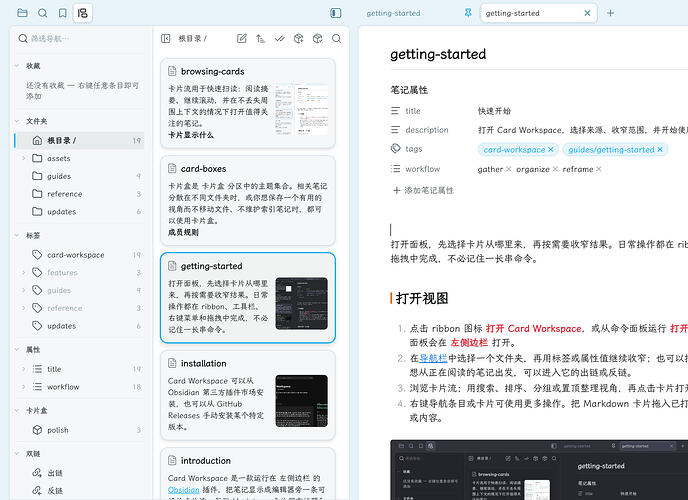The width and height of the screenshot is (688, 500).
Task: Collapse the navigation pane in card toolbar
Action: click(166, 39)
